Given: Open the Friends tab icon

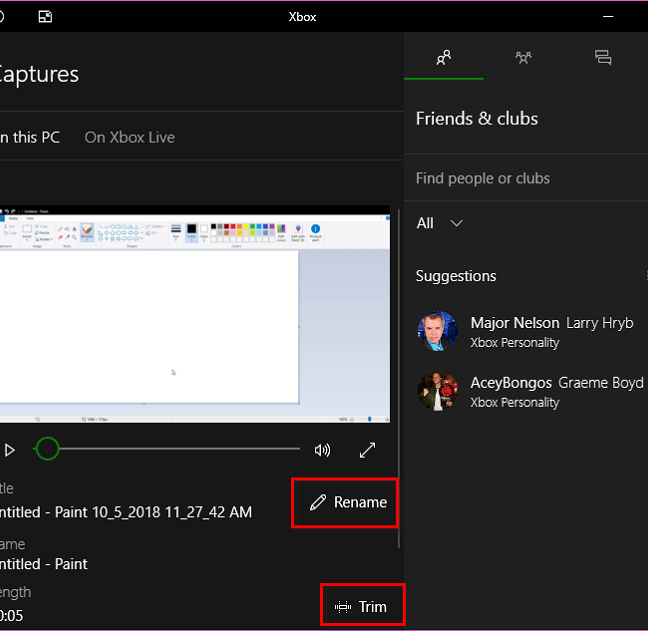Looking at the screenshot, I should (443, 57).
